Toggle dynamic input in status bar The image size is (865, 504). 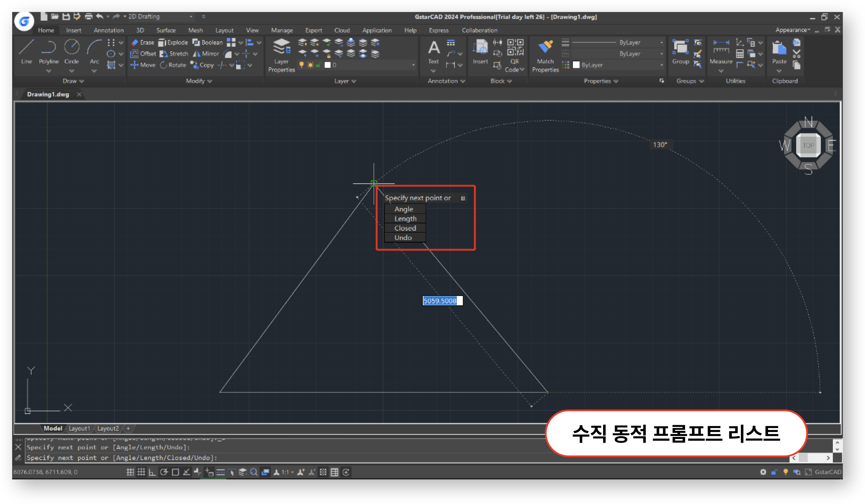tap(209, 472)
